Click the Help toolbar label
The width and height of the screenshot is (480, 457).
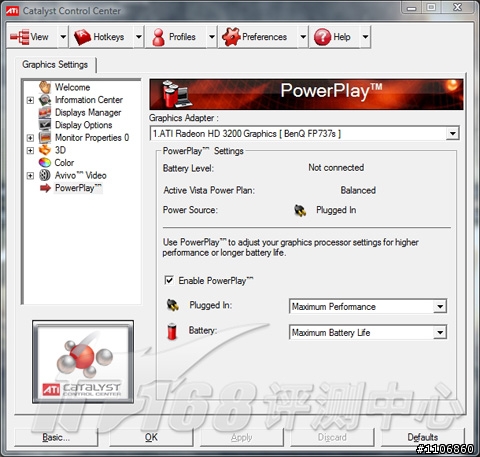(342, 37)
